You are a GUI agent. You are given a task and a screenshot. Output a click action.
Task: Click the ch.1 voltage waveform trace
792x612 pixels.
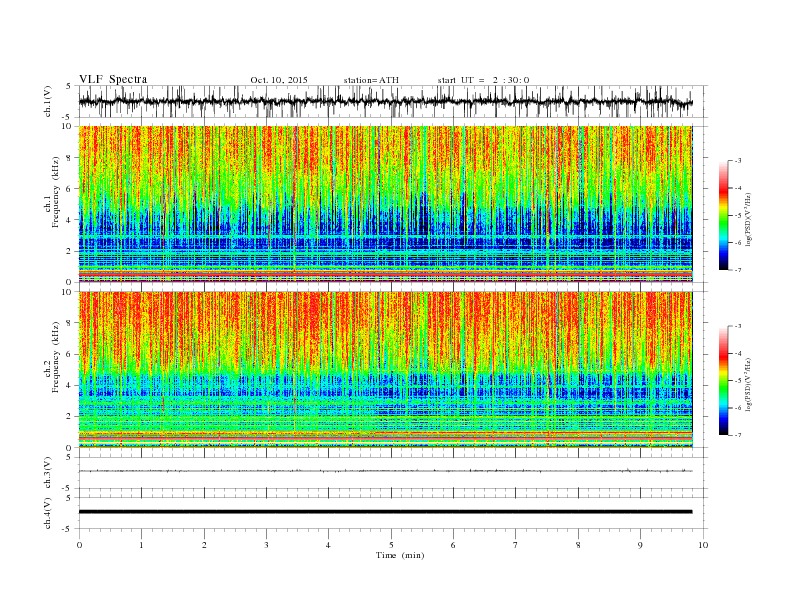(385, 102)
